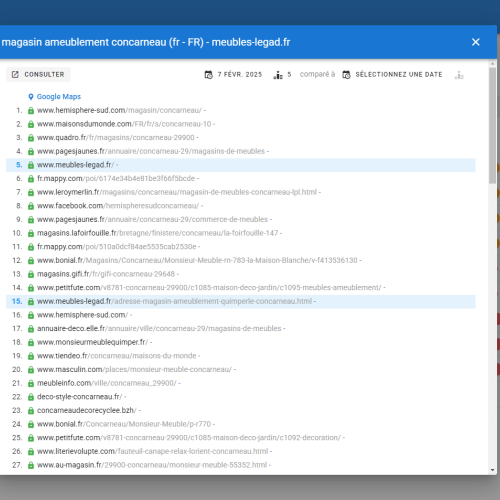500x500 pixels.
Task: Click the position ranking icon beside 5
Action: pyautogui.click(x=278, y=75)
